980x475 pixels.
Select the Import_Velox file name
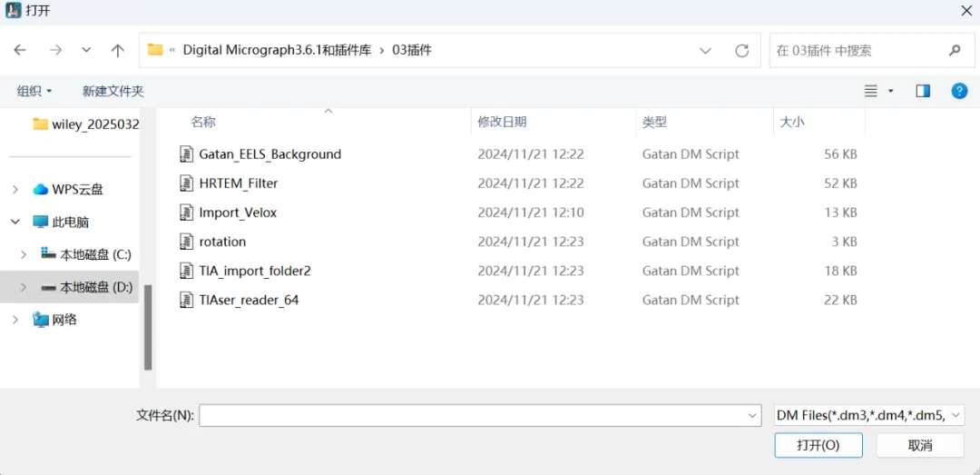238,213
